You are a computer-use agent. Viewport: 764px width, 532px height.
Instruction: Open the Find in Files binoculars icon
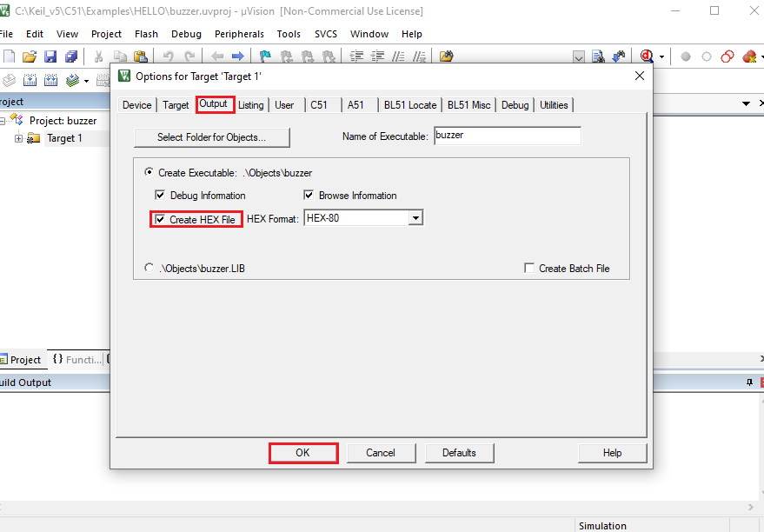[x=600, y=56]
